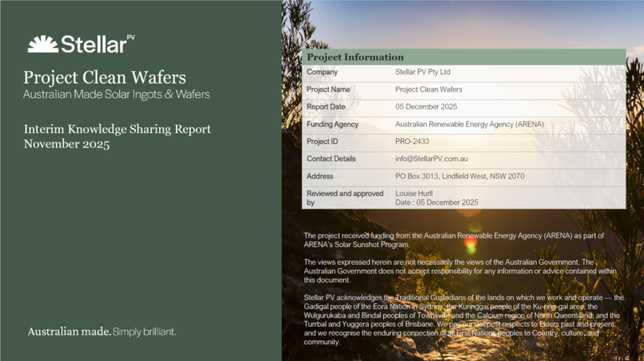Screen dimensions: 644x361
Task: Click the Interim Knowledge Sharing Report heading
Action: (117, 129)
